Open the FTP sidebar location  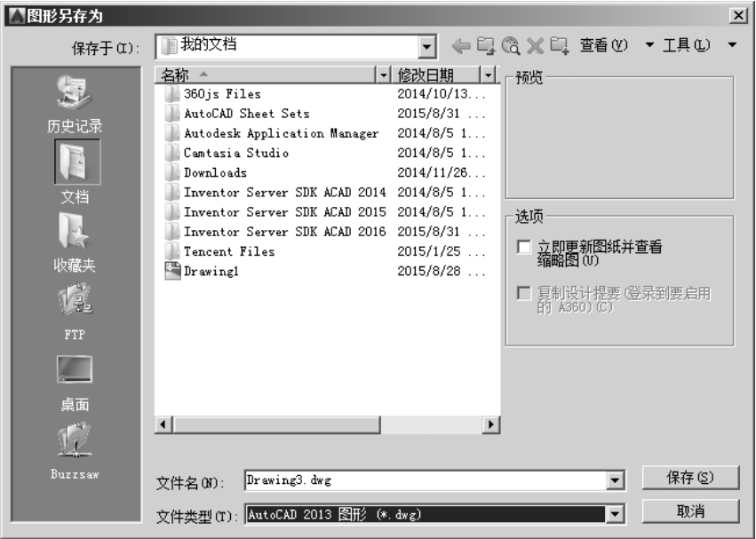(x=75, y=312)
